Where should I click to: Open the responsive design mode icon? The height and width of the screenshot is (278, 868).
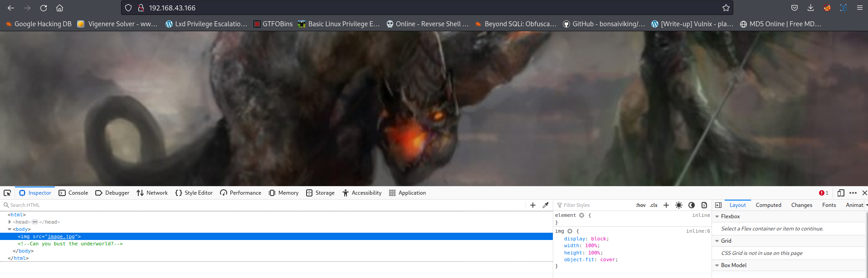(840, 193)
